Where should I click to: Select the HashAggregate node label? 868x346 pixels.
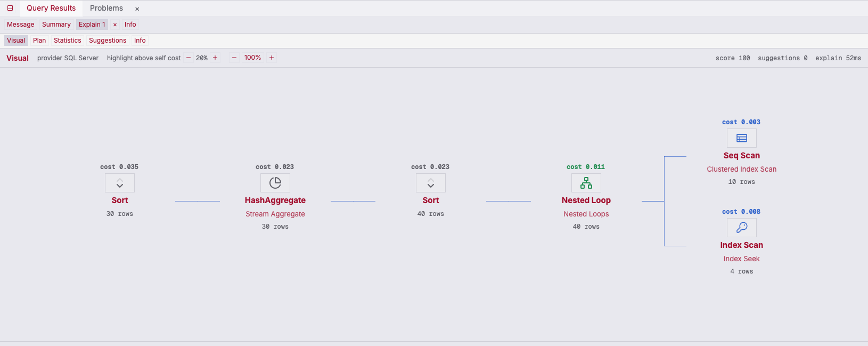tap(275, 200)
